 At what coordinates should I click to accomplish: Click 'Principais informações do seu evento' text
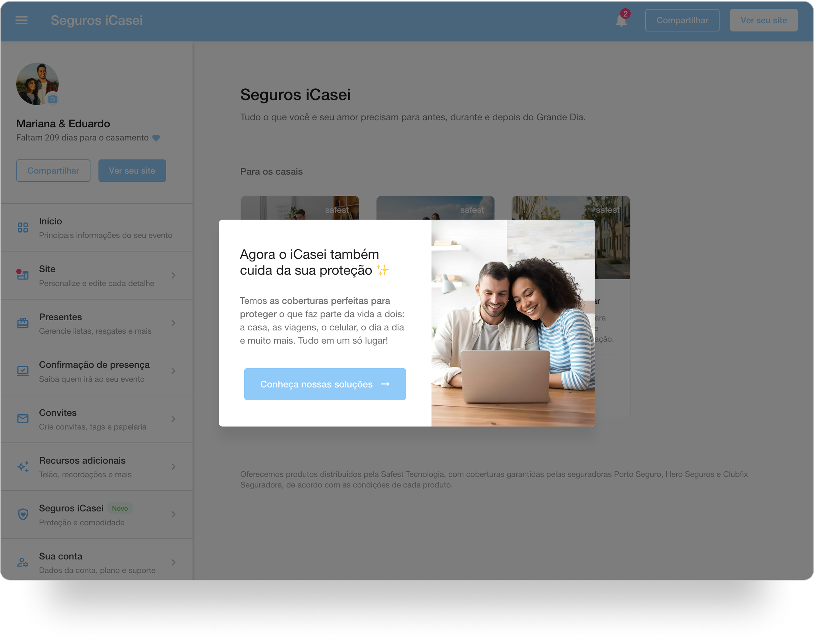point(105,235)
